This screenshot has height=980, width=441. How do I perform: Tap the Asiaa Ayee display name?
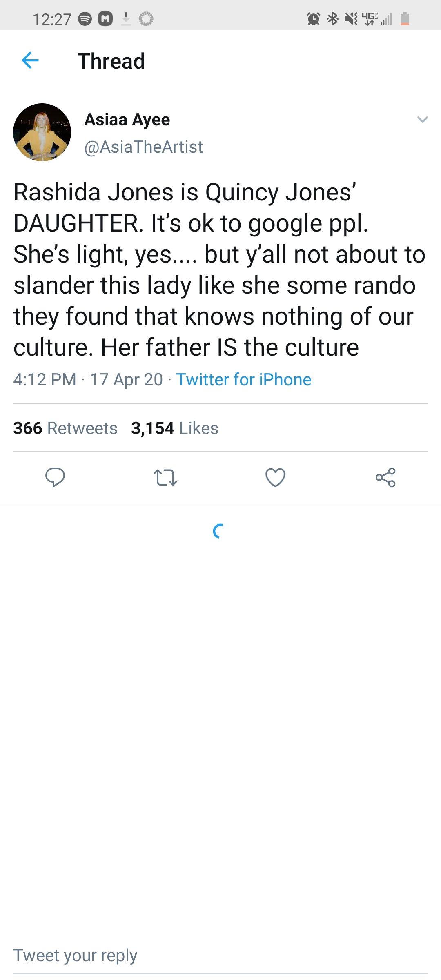pyautogui.click(x=127, y=120)
